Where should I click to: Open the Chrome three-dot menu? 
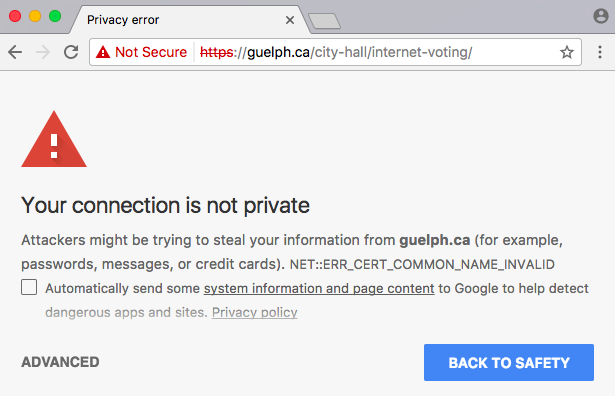click(600, 52)
